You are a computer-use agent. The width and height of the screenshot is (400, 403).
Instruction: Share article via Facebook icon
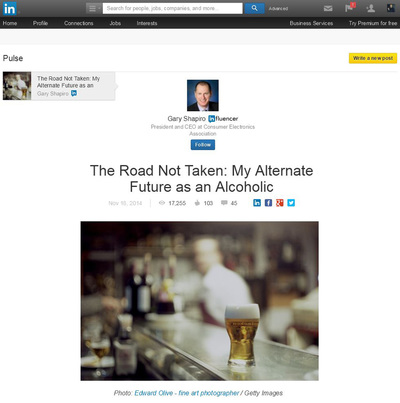268,203
